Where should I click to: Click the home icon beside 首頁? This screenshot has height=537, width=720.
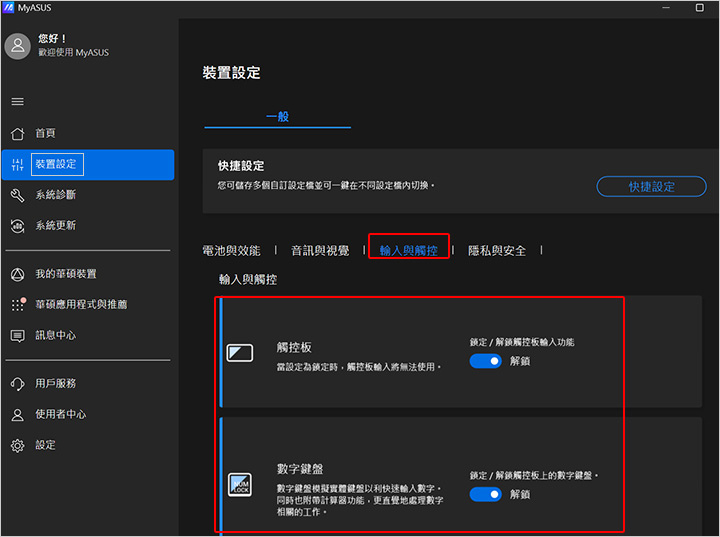point(17,134)
